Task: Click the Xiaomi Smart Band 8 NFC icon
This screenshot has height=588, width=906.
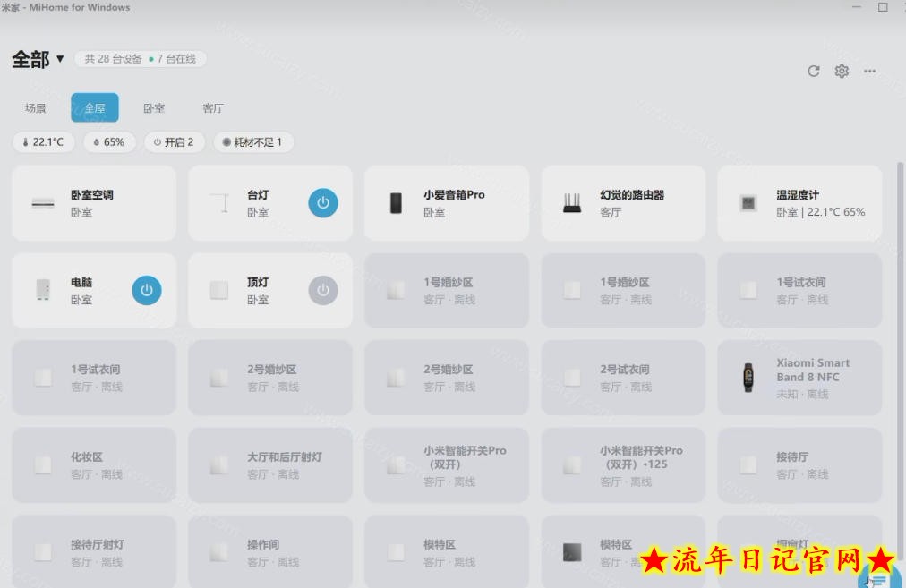Action: [x=748, y=378]
